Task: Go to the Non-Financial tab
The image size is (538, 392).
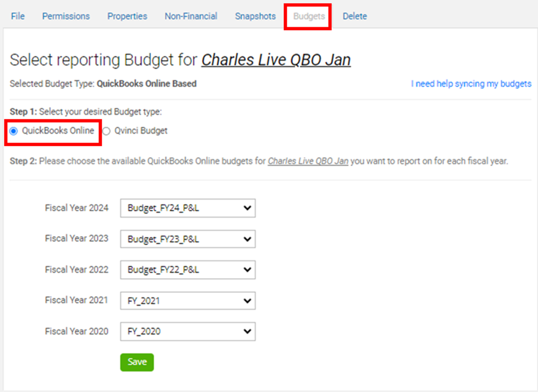Action: 191,16
